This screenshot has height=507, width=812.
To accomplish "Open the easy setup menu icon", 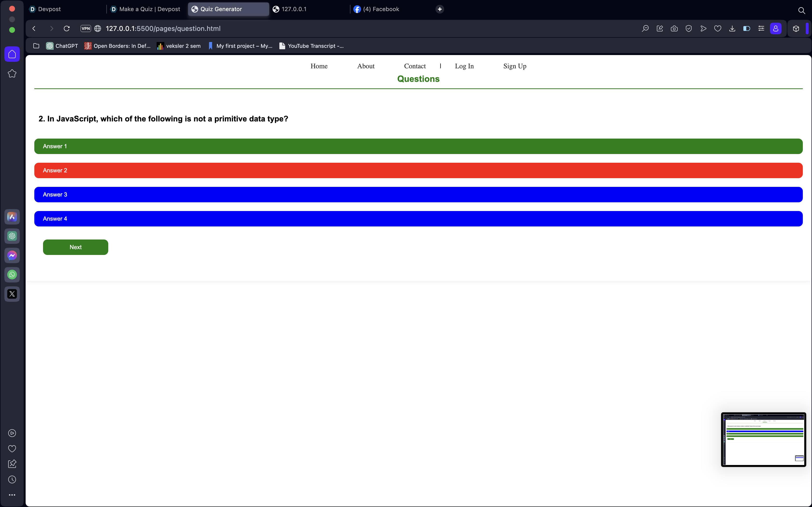I will click(761, 28).
